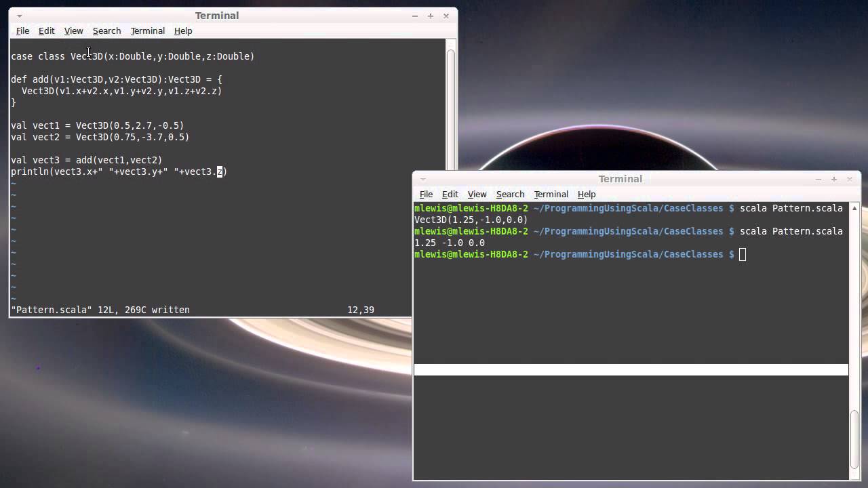Minimize the left Terminal window
868x488 pixels.
[x=415, y=16]
